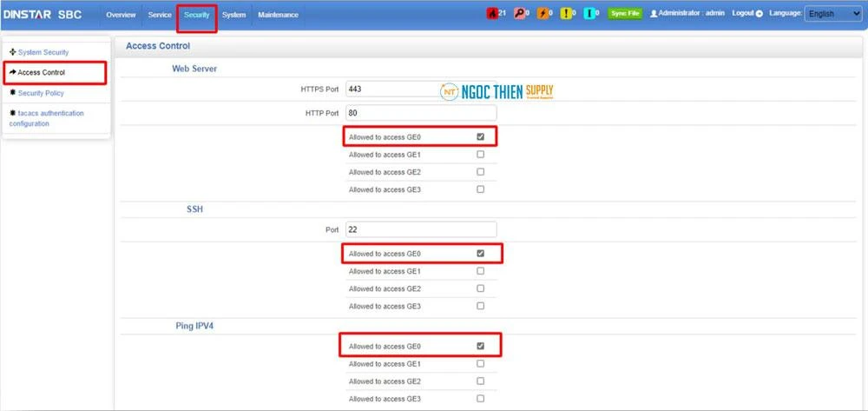The width and height of the screenshot is (868, 411).
Task: Uncheck Web Server access for GE0
Action: click(x=481, y=136)
